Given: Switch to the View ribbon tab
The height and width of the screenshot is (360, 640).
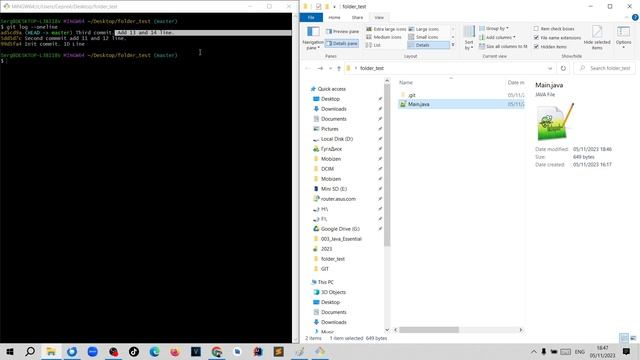Looking at the screenshot, I should click(x=379, y=18).
